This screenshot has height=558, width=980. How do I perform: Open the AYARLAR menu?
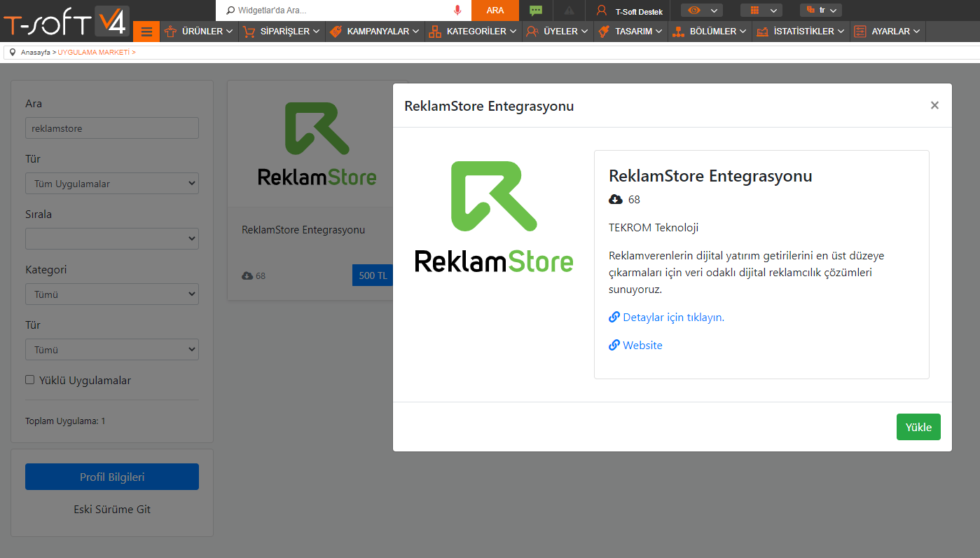pyautogui.click(x=888, y=32)
